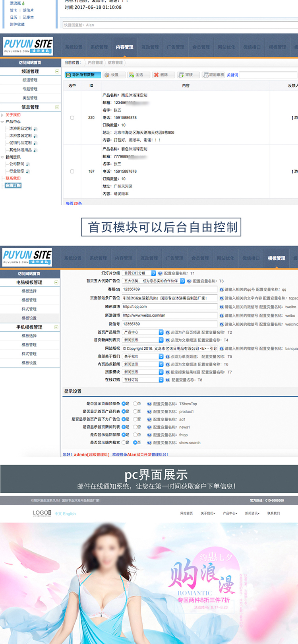Select 否 for 是否显示站内搜索
This screenshot has height=644, width=298.
(x=135, y=442)
